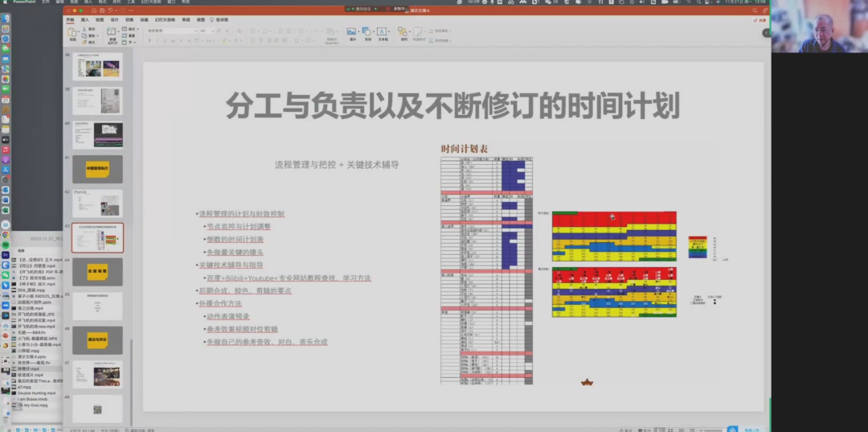868x432 pixels.
Task: Toggle Italic formatting
Action: pyautogui.click(x=158, y=40)
